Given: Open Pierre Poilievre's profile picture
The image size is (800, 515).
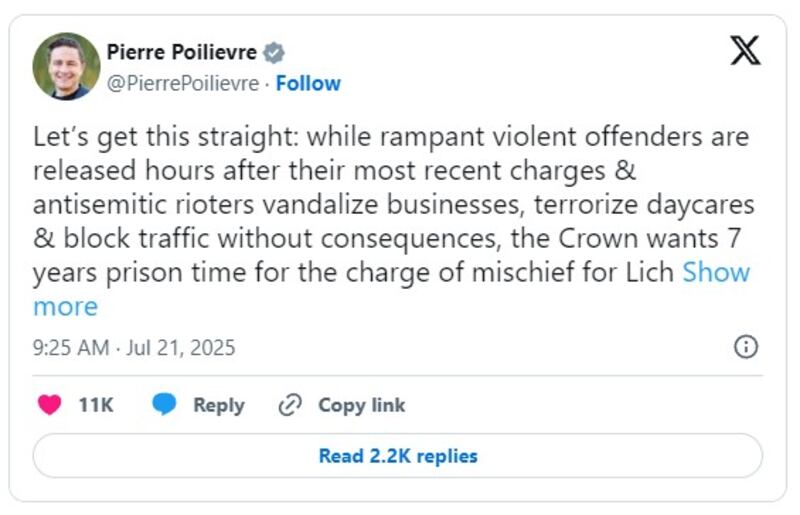Looking at the screenshot, I should [x=66, y=66].
